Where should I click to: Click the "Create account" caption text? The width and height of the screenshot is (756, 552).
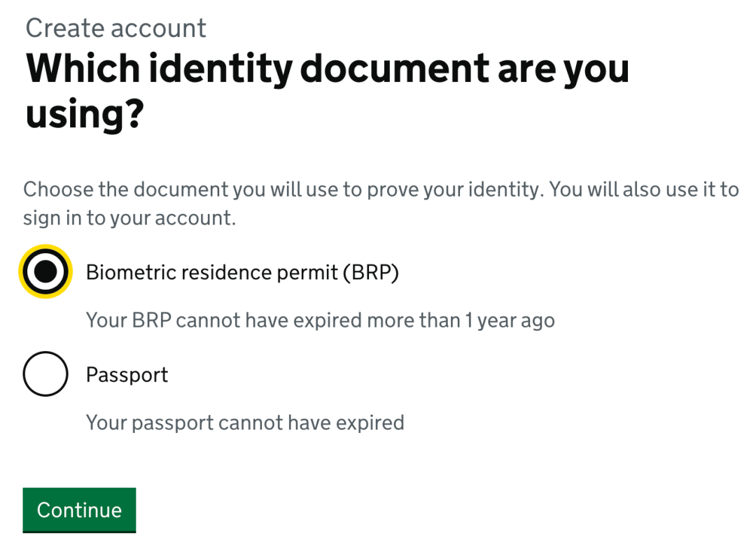(115, 28)
